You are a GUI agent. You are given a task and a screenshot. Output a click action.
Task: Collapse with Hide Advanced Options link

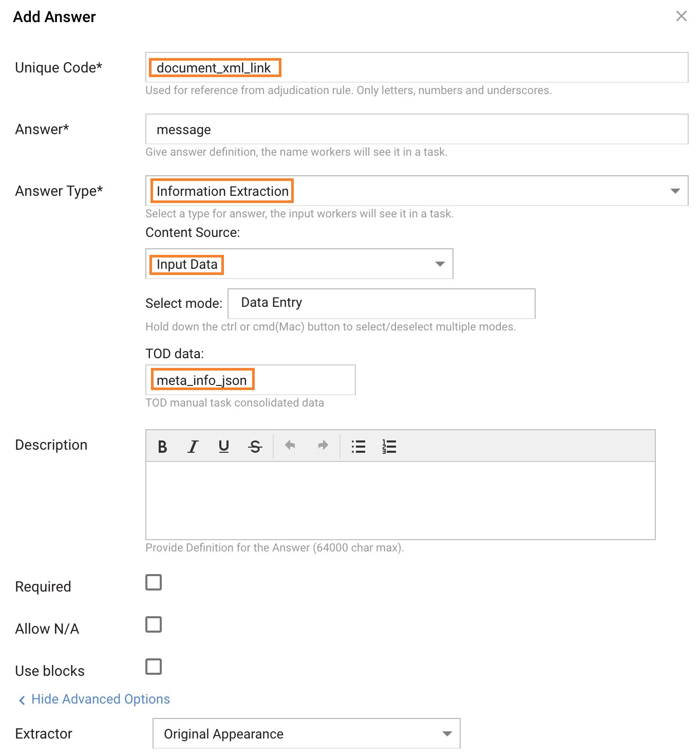point(94,699)
